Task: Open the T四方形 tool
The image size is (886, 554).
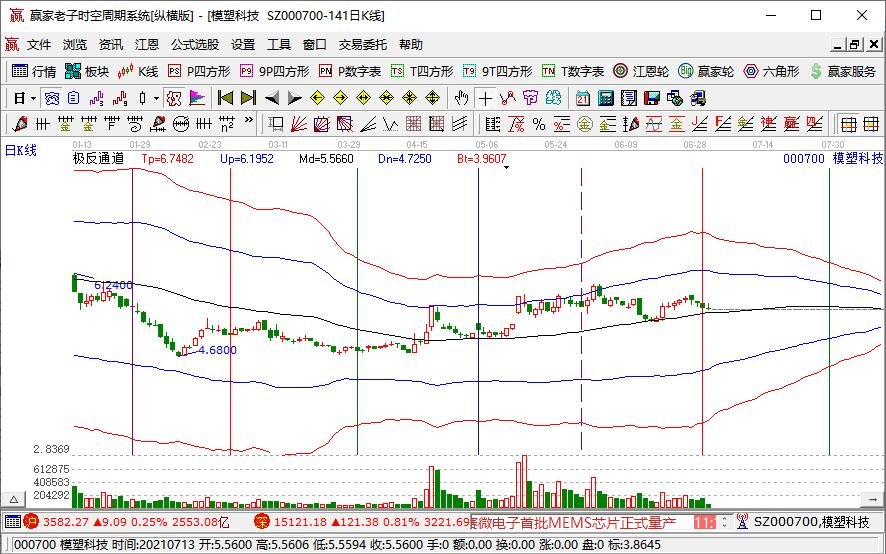Action: 422,71
